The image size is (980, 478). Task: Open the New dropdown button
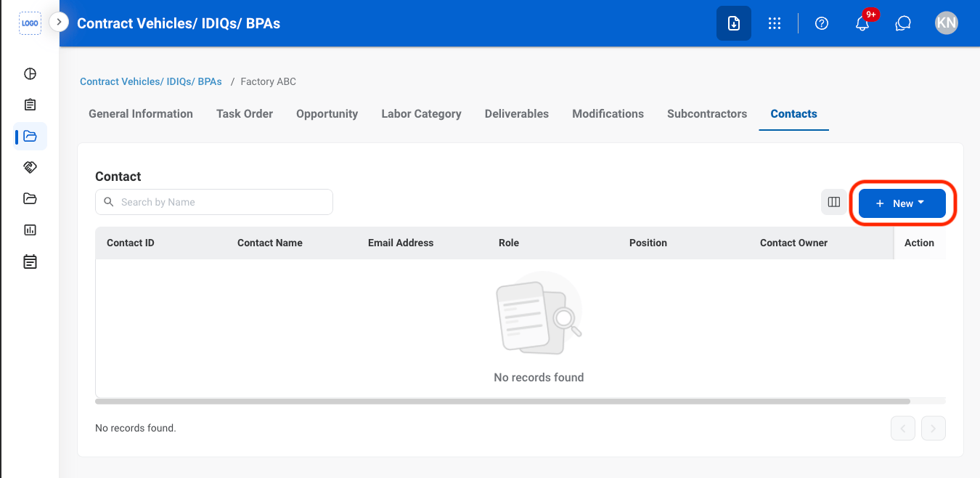(902, 203)
